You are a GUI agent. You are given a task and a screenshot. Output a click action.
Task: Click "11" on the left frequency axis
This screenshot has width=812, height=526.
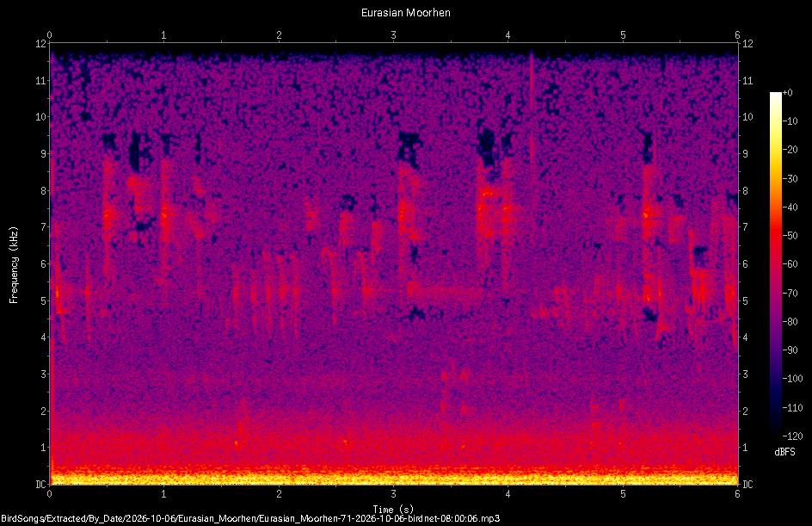click(40, 80)
